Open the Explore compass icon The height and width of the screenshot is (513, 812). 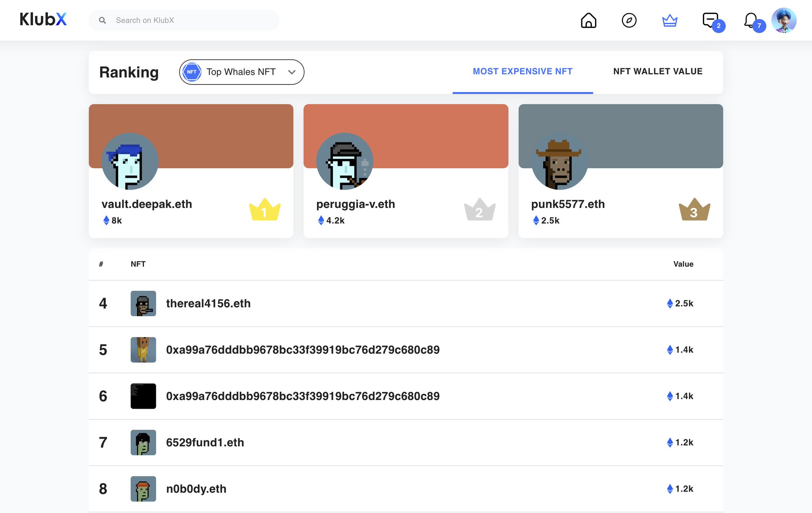[x=629, y=20]
